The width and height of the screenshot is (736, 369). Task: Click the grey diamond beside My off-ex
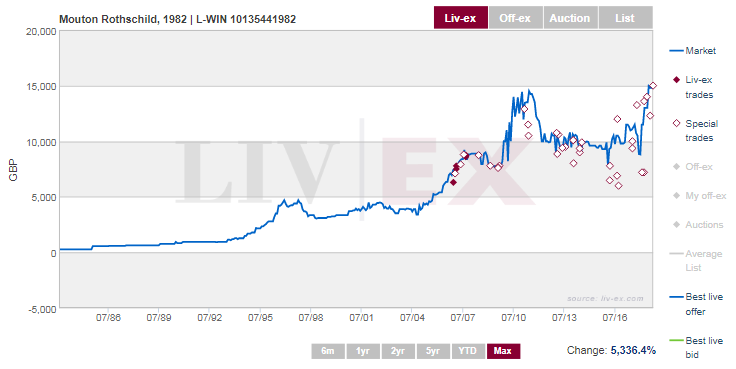pyautogui.click(x=676, y=196)
